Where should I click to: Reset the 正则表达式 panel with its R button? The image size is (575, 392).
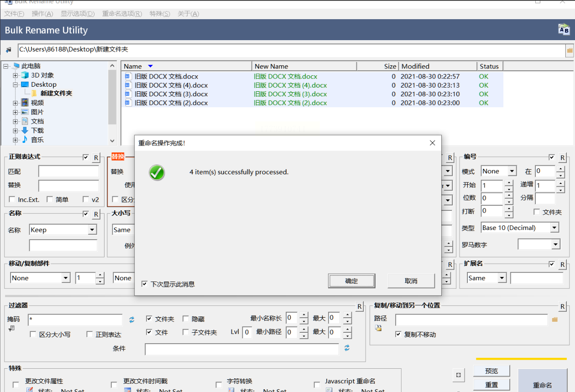(96, 157)
